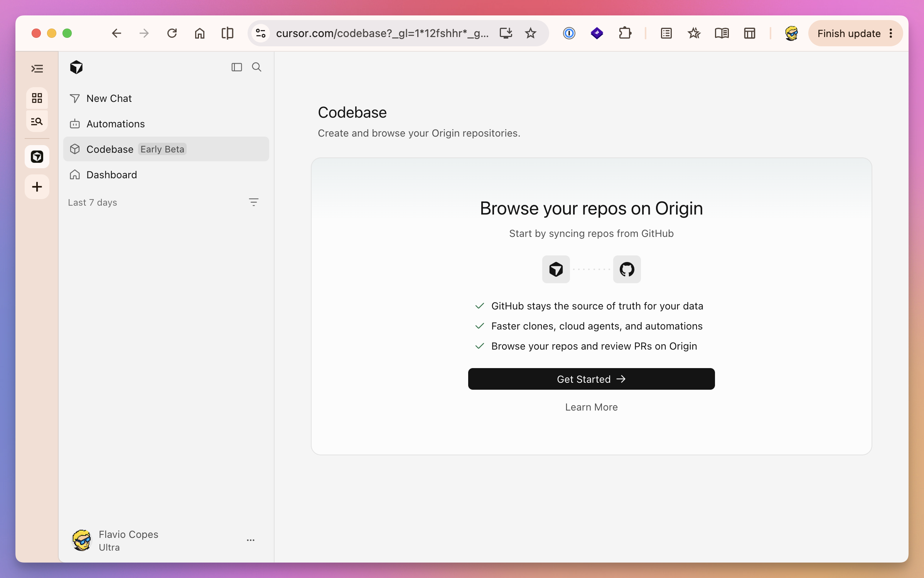Image resolution: width=924 pixels, height=578 pixels.
Task: Start a New Chat
Action: 166,98
